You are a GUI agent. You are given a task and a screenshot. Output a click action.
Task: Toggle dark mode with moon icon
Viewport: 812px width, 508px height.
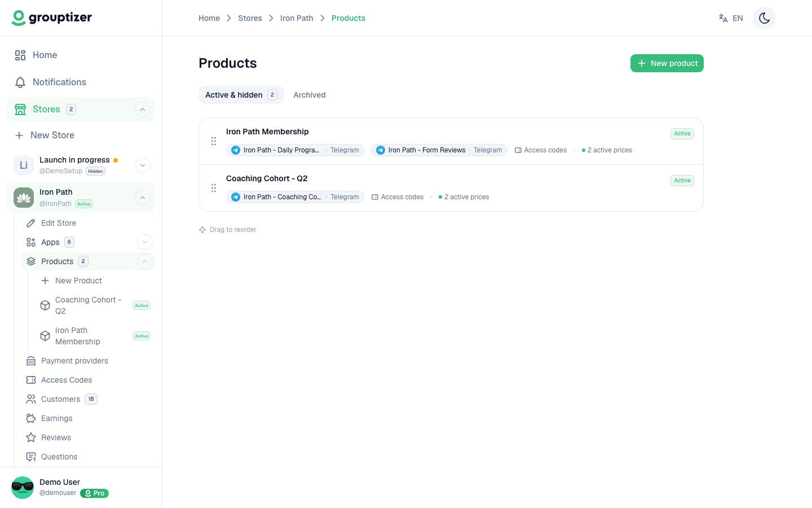coord(765,18)
